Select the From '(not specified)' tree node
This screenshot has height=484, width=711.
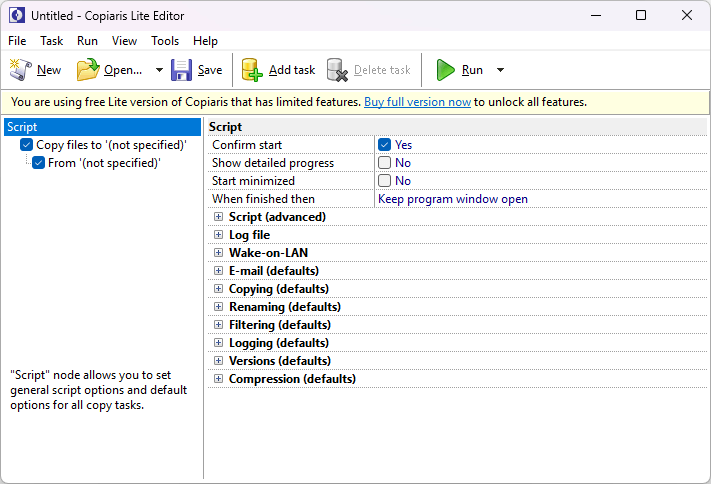coord(104,163)
